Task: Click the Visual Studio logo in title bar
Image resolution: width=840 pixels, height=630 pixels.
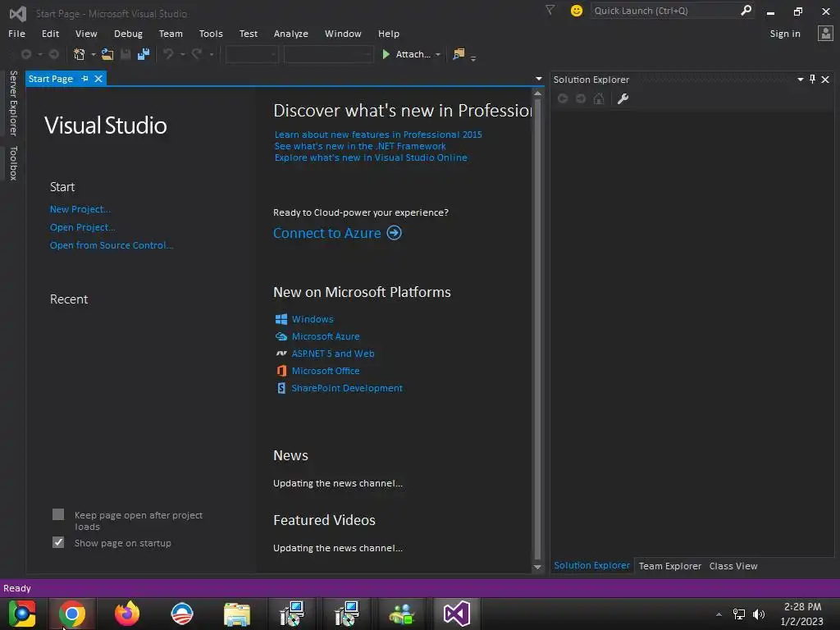Action: (x=18, y=13)
